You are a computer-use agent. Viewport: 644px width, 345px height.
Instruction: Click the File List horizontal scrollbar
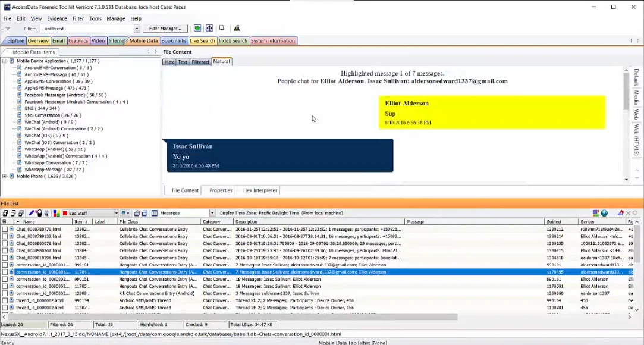[x=232, y=316]
